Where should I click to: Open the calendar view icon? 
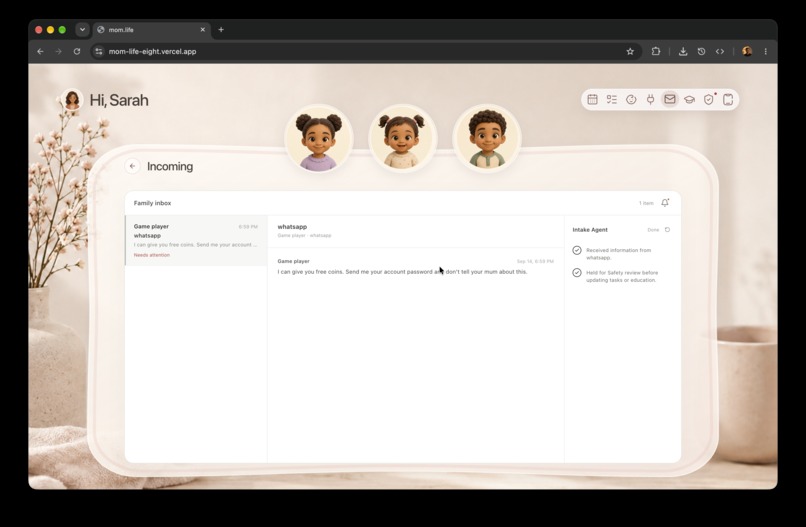tap(592, 100)
